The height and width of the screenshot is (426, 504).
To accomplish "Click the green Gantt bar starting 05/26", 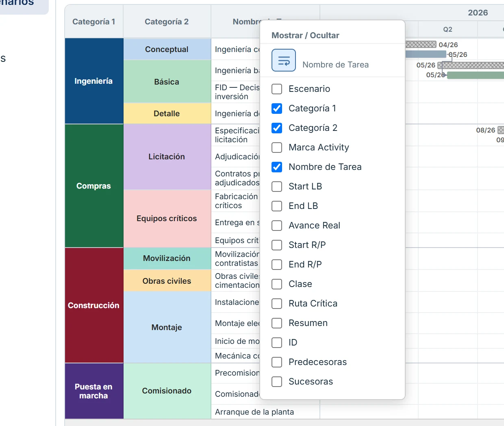I will pos(476,75).
